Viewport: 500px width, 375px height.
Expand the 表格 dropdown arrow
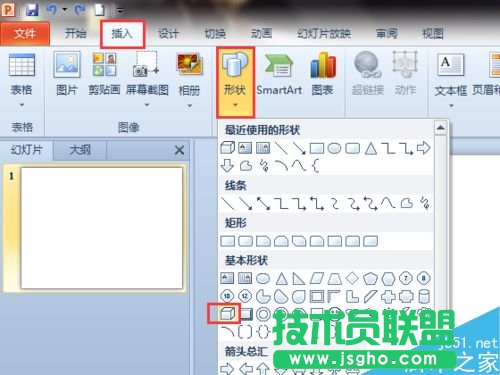22,105
